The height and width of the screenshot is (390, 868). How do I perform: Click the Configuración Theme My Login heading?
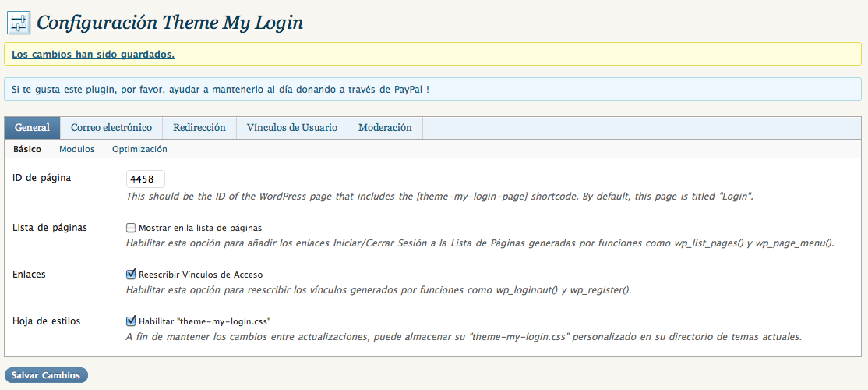[170, 23]
